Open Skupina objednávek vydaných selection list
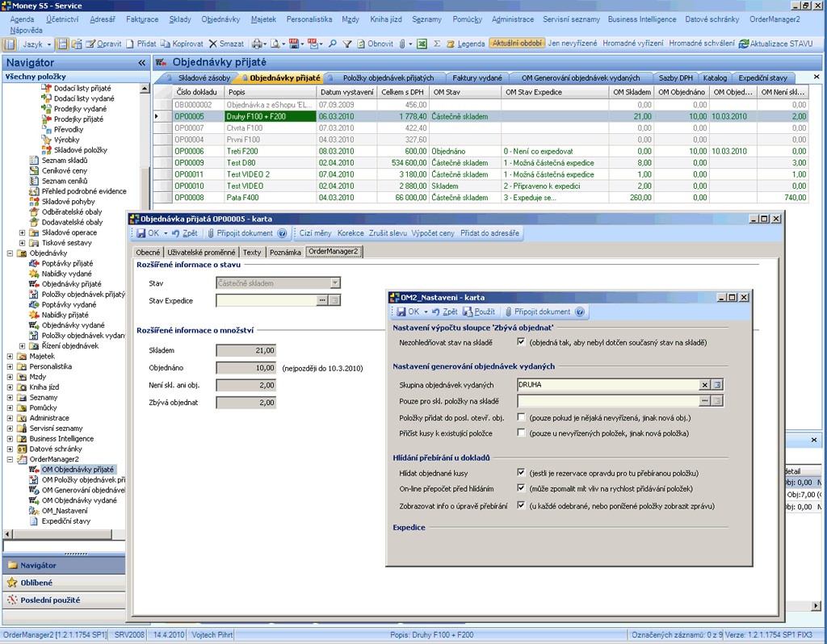 tap(716, 385)
